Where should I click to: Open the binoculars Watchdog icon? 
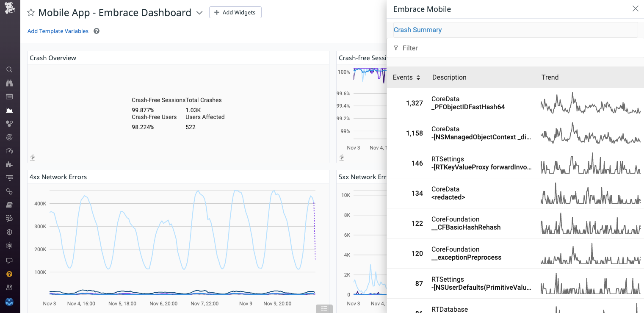click(9, 83)
